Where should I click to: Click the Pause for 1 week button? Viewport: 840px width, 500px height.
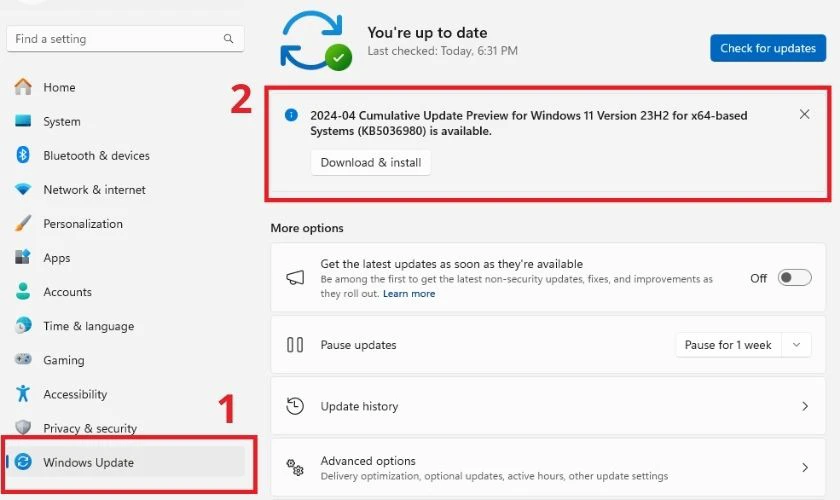pyautogui.click(x=729, y=345)
